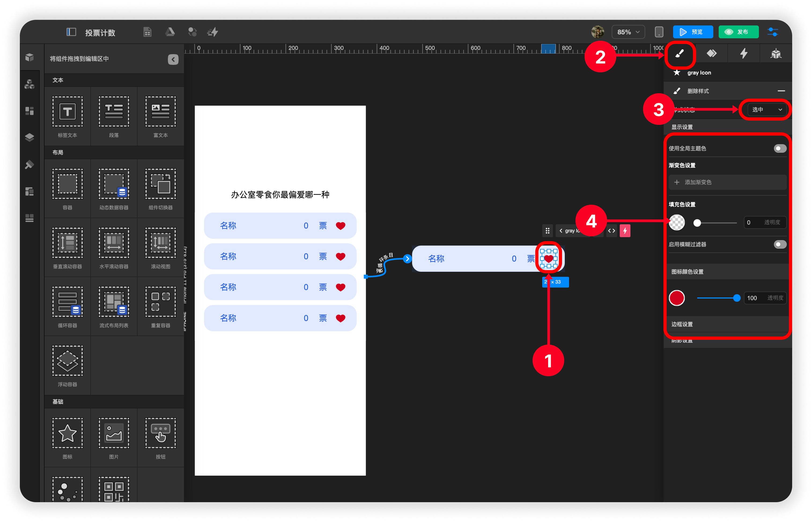The height and width of the screenshot is (522, 812).
Task: Click the drag-handle dots on element toolbar
Action: click(547, 231)
